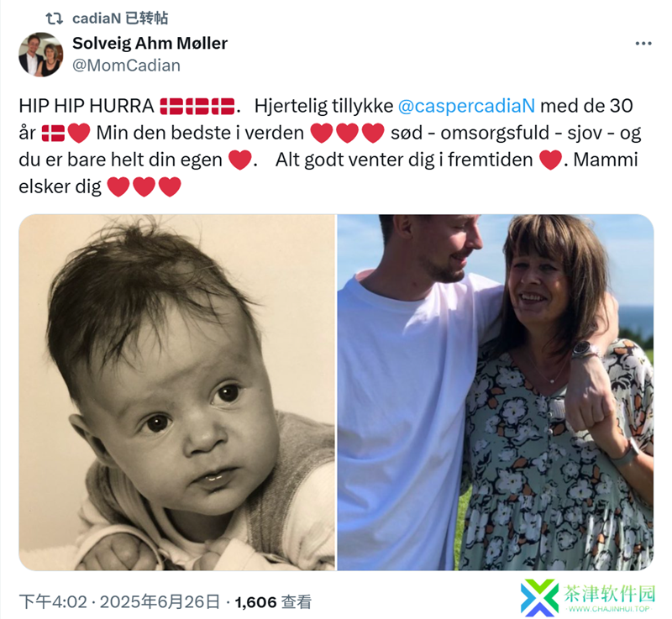This screenshot has height=619, width=672.
Task: Click the three Danish flag emojis
Action: click(x=197, y=106)
